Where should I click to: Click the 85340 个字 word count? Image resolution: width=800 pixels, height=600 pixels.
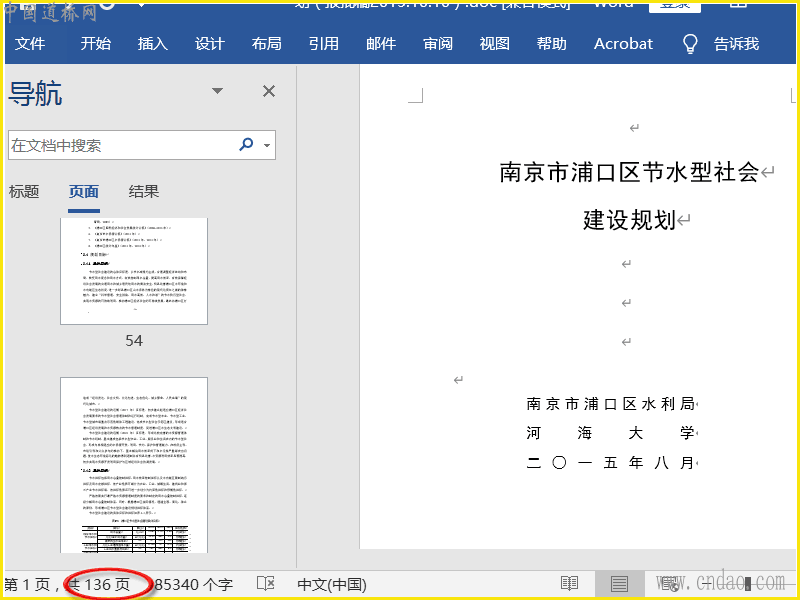coord(194,585)
